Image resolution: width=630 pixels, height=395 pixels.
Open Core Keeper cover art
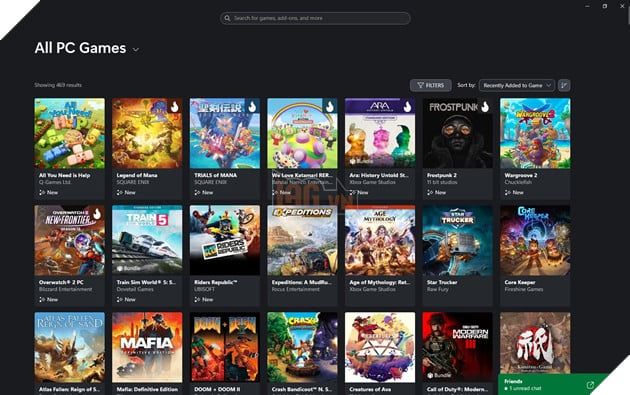[x=535, y=240]
